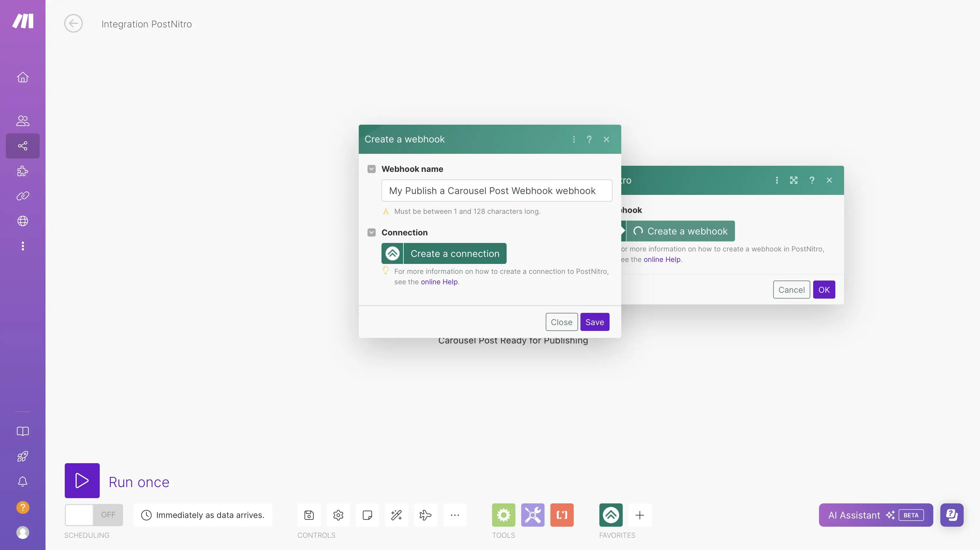Viewport: 980px width, 550px height.
Task: Click the cross/merge tool icon in toolbar
Action: pyautogui.click(x=532, y=514)
